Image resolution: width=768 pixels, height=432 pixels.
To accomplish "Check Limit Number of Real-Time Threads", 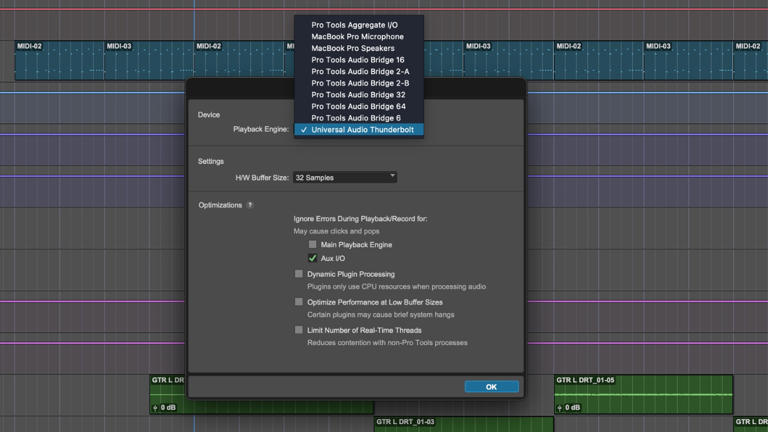I will [299, 330].
